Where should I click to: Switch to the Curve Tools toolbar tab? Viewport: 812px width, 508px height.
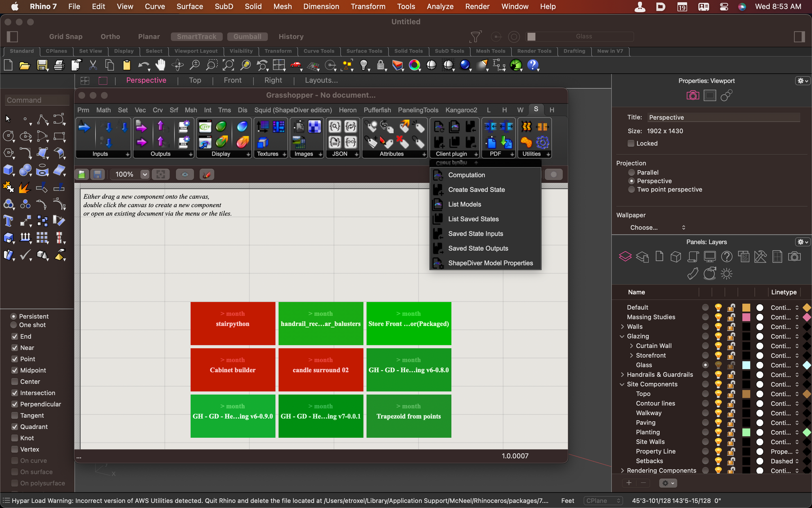pyautogui.click(x=319, y=51)
